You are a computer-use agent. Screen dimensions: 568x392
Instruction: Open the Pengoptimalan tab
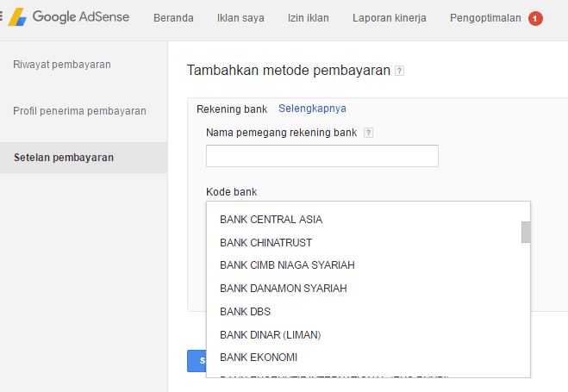point(485,18)
